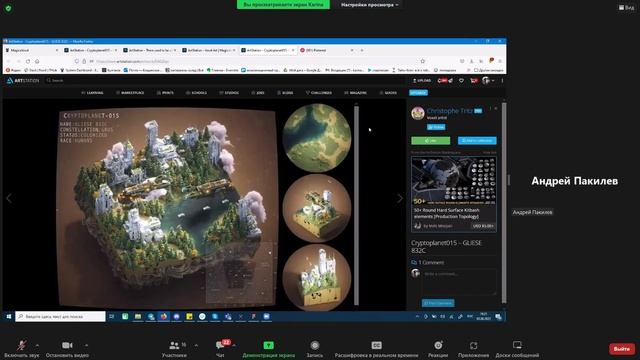Viewport: 640px width, 360px height.
Task: Bookmark page with star icon
Action: click(x=423, y=61)
